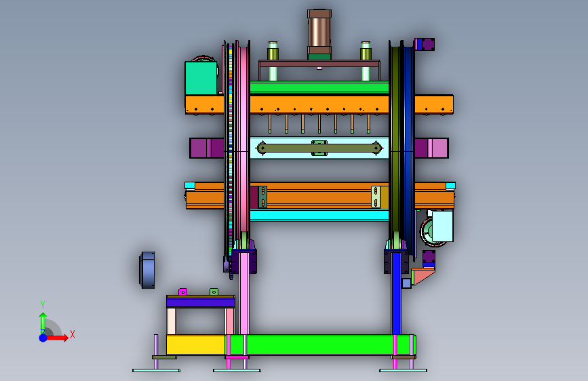The image size is (588, 381).
Task: Select the cyan bar under the lower orange beam
Action: (x=319, y=216)
